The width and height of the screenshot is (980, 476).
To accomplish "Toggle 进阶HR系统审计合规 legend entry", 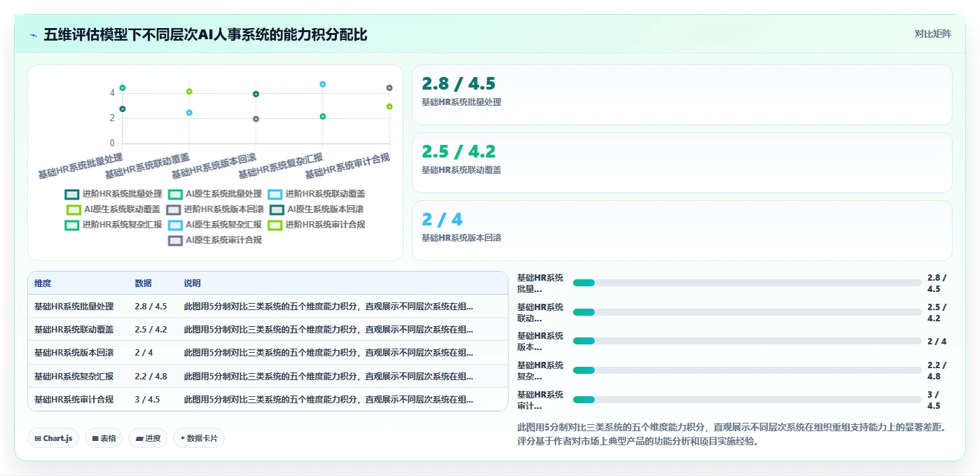I will click(317, 225).
